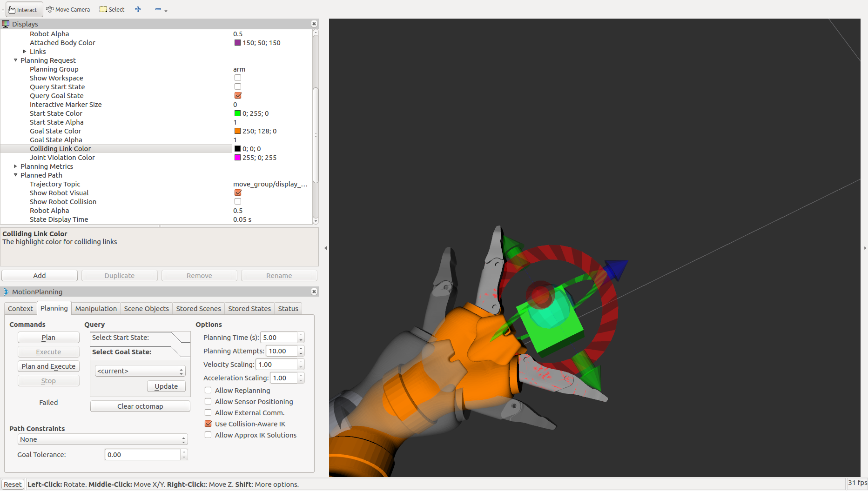Open the Status tab
Viewport: 868px width, 491px height.
pyautogui.click(x=288, y=308)
